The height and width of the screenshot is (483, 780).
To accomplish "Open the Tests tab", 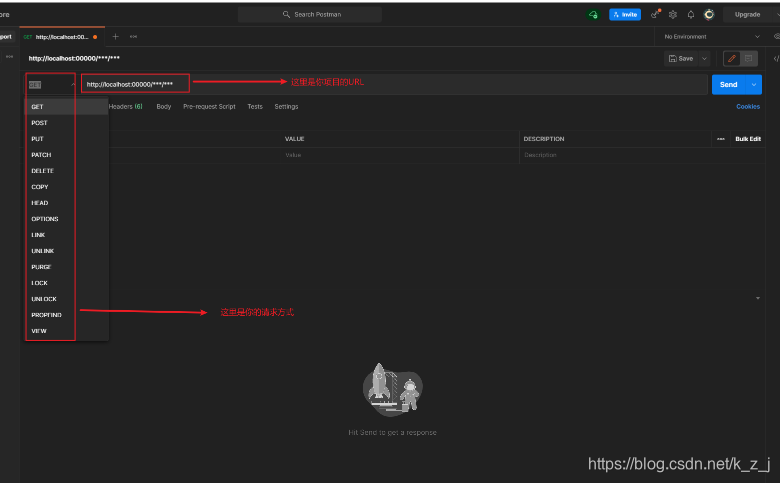I will coord(255,106).
